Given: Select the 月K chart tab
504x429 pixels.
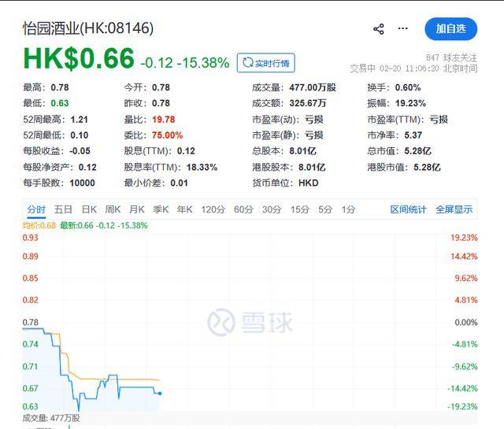Looking at the screenshot, I should tap(137, 209).
